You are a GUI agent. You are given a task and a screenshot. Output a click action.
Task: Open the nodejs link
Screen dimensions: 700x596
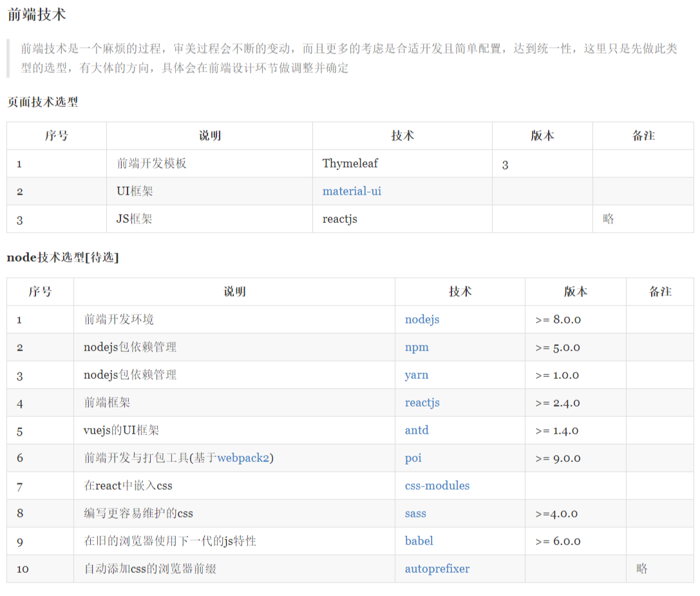click(422, 320)
